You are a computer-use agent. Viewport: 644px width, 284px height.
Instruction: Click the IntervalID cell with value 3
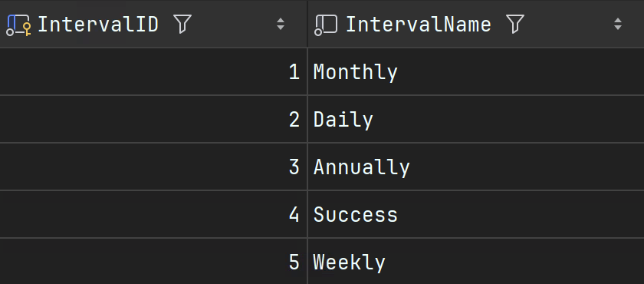pyautogui.click(x=153, y=167)
